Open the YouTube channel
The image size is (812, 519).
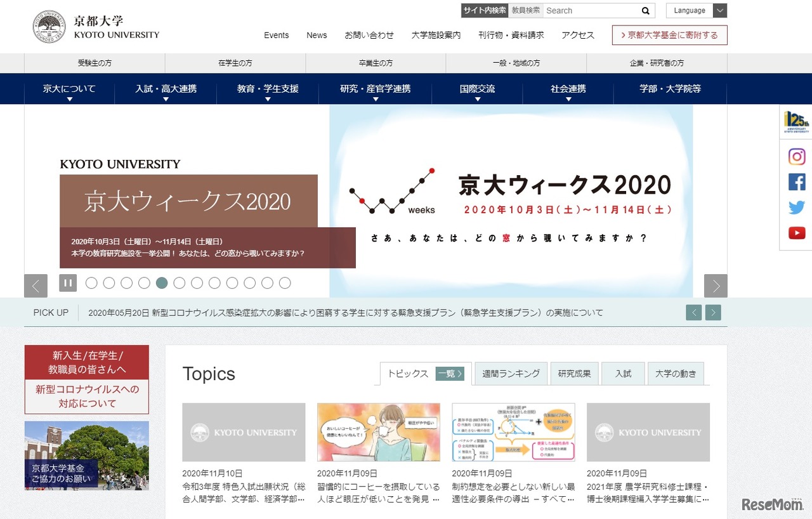coord(797,233)
